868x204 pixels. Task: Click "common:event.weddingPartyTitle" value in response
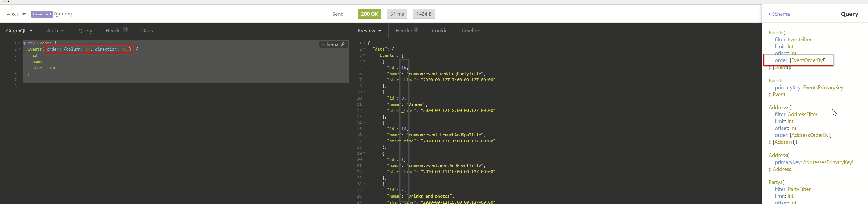click(x=445, y=74)
